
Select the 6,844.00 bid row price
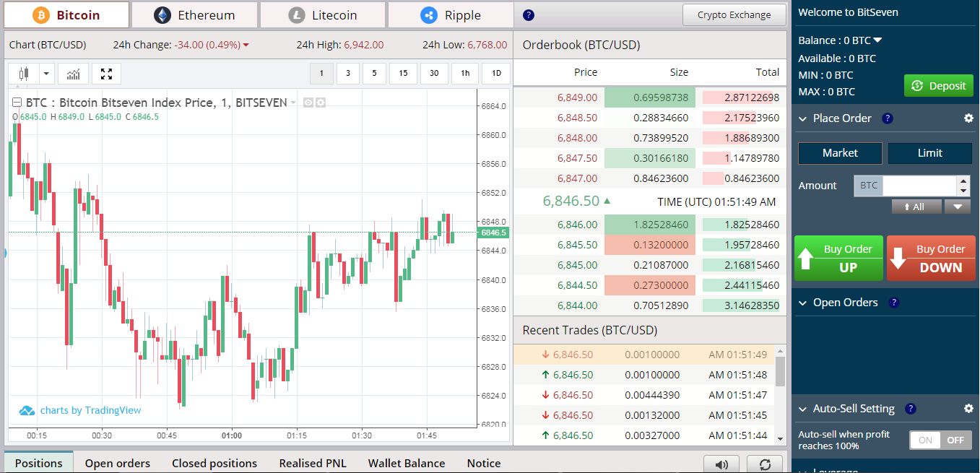pos(577,305)
